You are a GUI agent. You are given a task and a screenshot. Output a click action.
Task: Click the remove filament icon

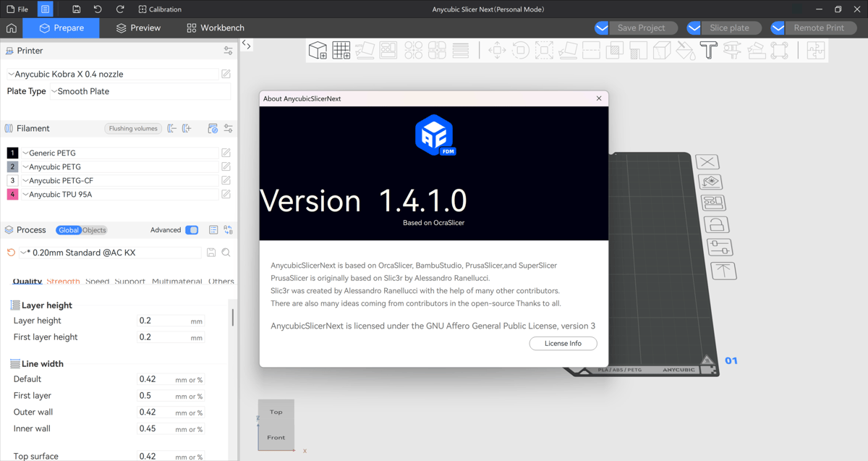pos(172,128)
